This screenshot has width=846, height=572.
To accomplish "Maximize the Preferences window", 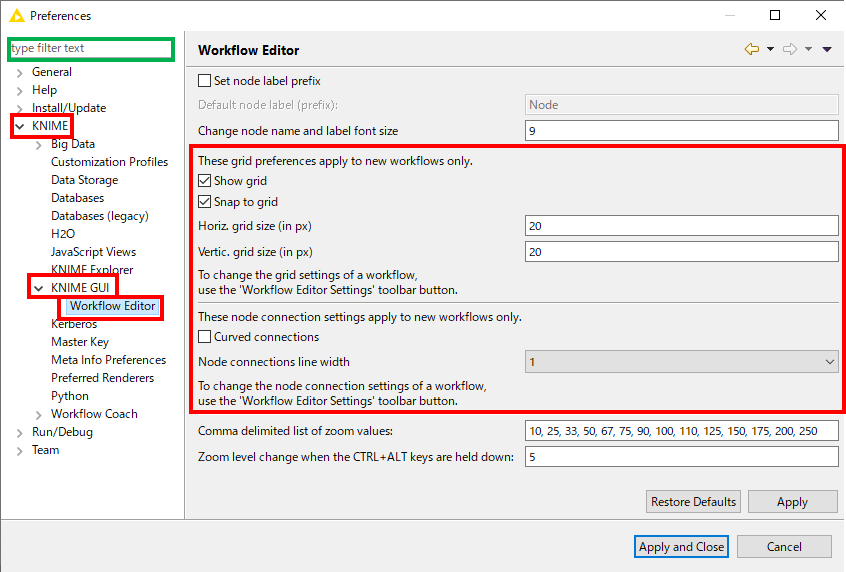I will coord(775,15).
